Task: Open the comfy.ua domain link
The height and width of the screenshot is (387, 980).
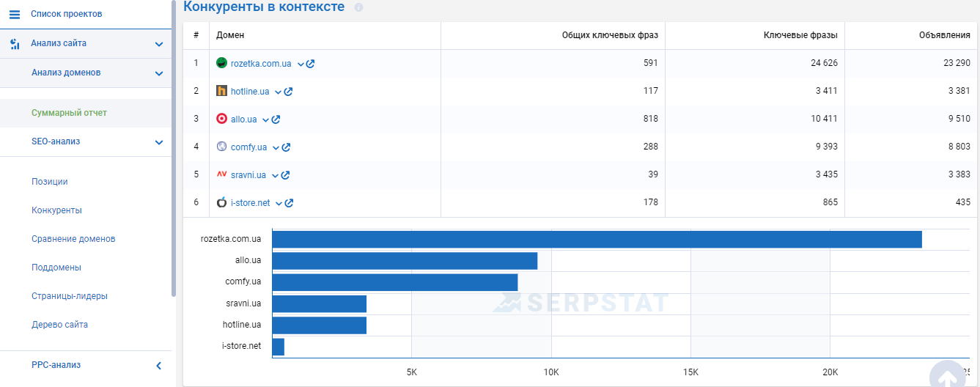Action: pos(248,147)
